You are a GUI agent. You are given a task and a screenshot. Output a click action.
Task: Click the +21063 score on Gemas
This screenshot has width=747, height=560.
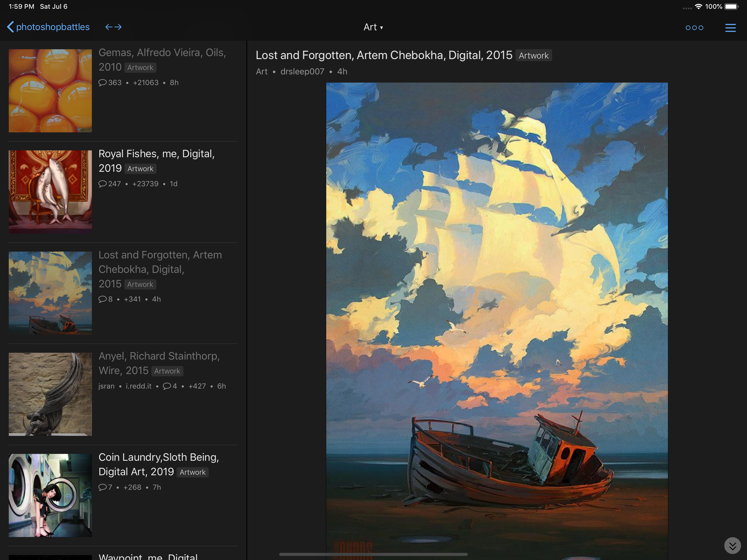coord(145,83)
